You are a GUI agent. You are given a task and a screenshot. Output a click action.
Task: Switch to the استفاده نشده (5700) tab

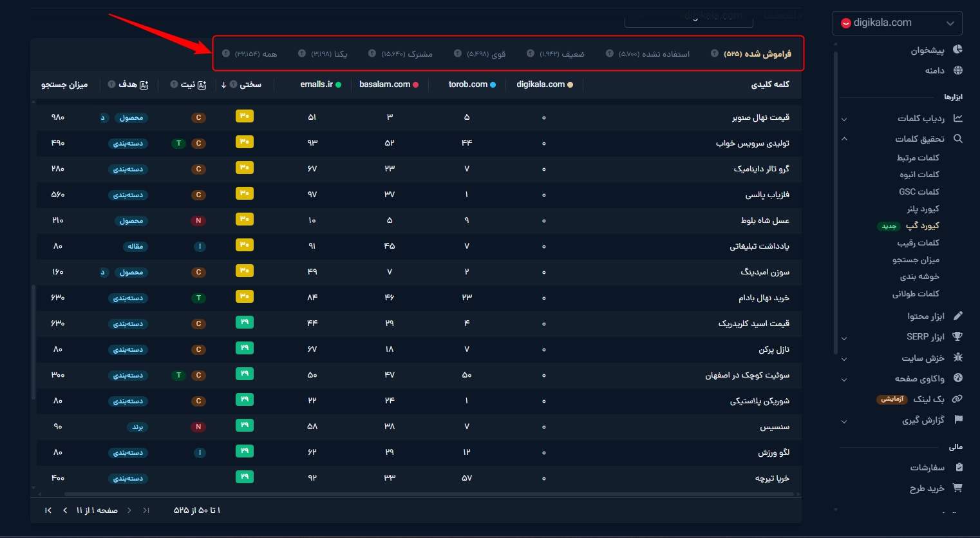[654, 53]
